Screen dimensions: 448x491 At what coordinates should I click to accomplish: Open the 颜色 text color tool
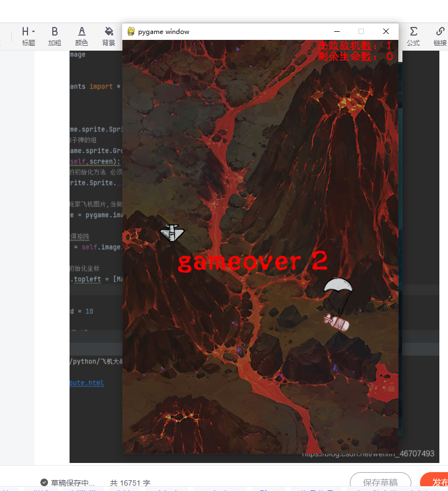(81, 36)
